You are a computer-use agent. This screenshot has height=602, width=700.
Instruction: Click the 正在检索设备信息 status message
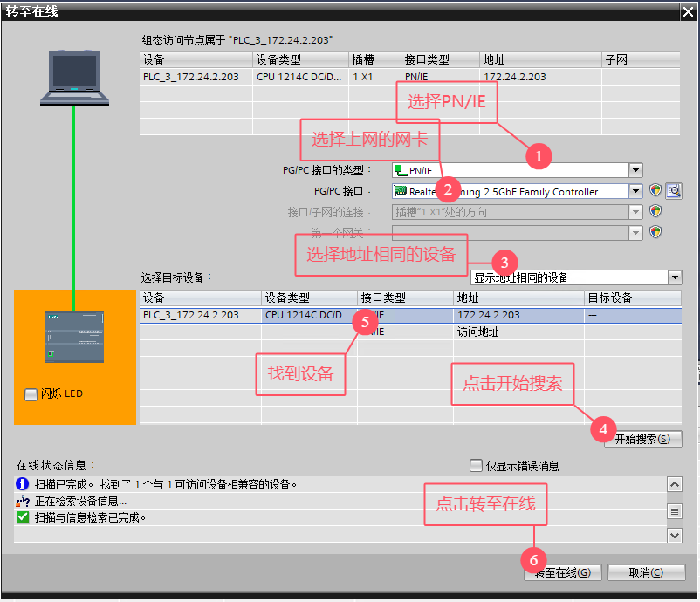click(81, 501)
